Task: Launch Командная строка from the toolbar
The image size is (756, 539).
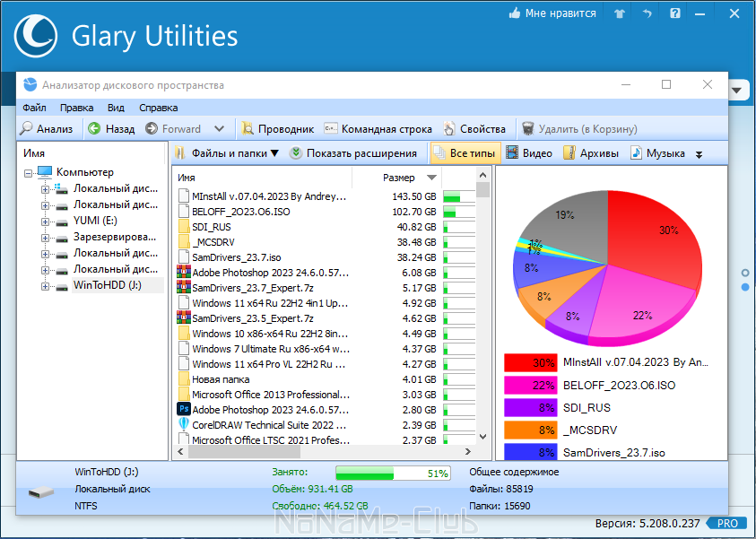Action: 378,129
